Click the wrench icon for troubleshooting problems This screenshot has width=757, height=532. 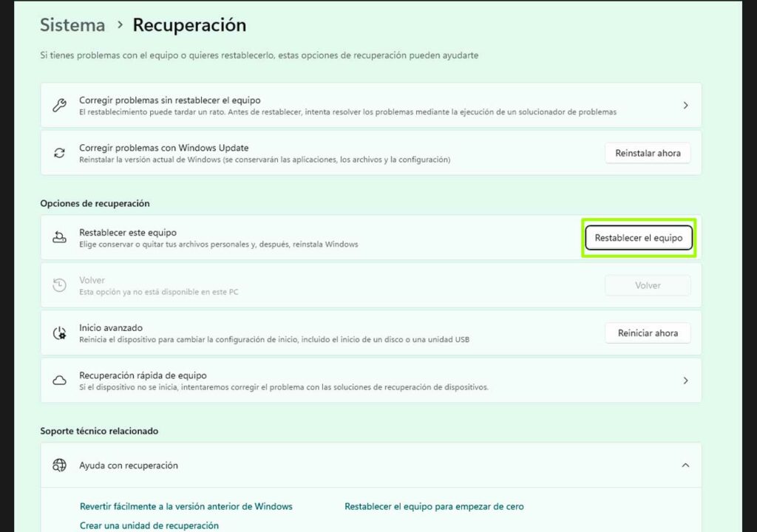point(59,106)
